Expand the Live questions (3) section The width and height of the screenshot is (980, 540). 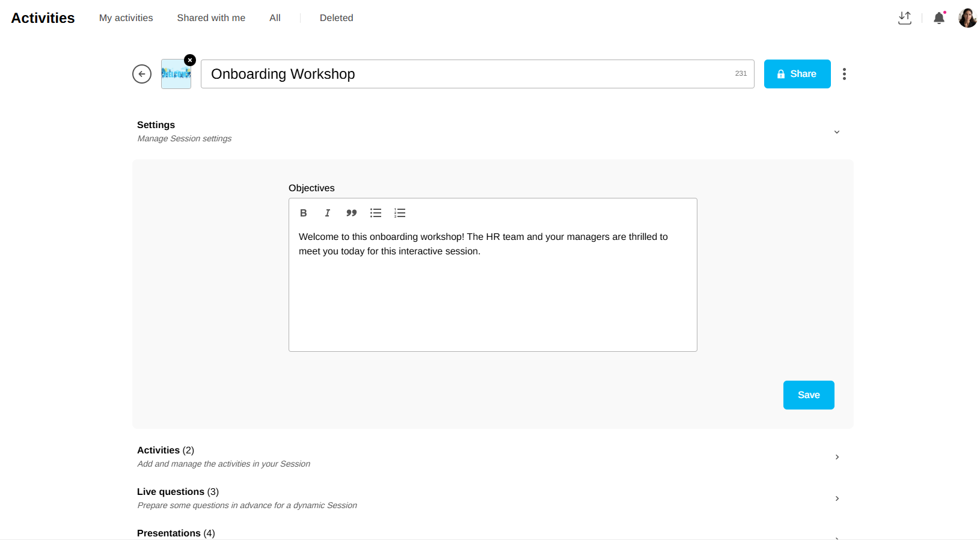point(836,499)
